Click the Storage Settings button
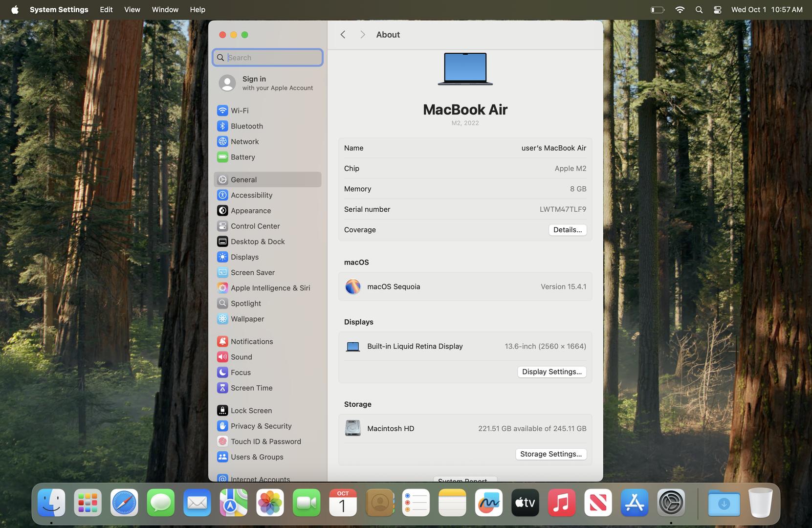Screen dimensions: 812x528 (x=550, y=454)
